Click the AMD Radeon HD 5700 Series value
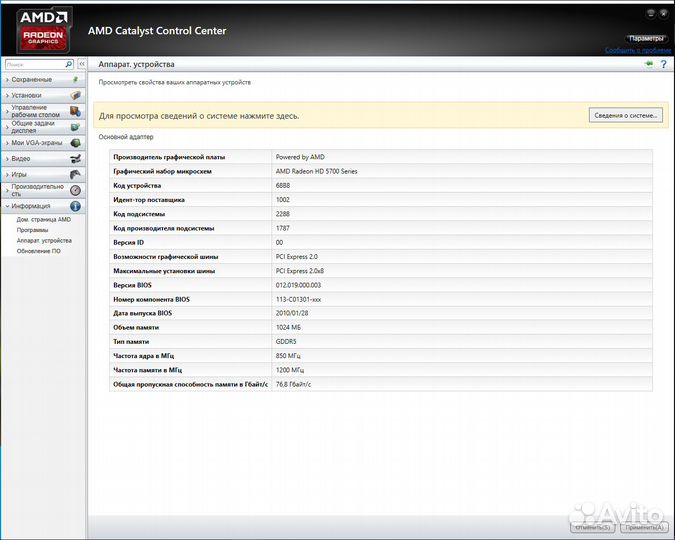Viewport: 675px width, 540px height. (316, 171)
